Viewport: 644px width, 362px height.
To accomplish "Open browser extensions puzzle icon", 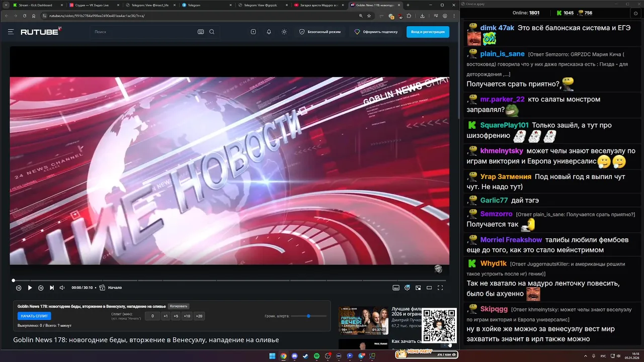I will (x=409, y=16).
